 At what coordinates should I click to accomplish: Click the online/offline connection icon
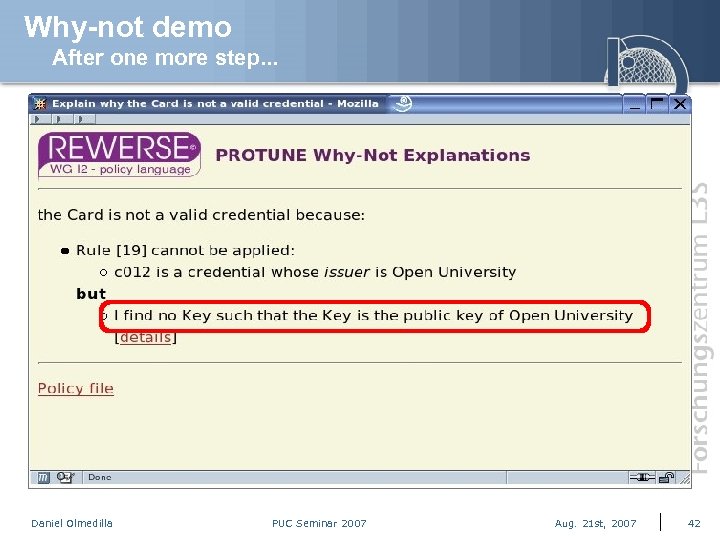pos(642,478)
